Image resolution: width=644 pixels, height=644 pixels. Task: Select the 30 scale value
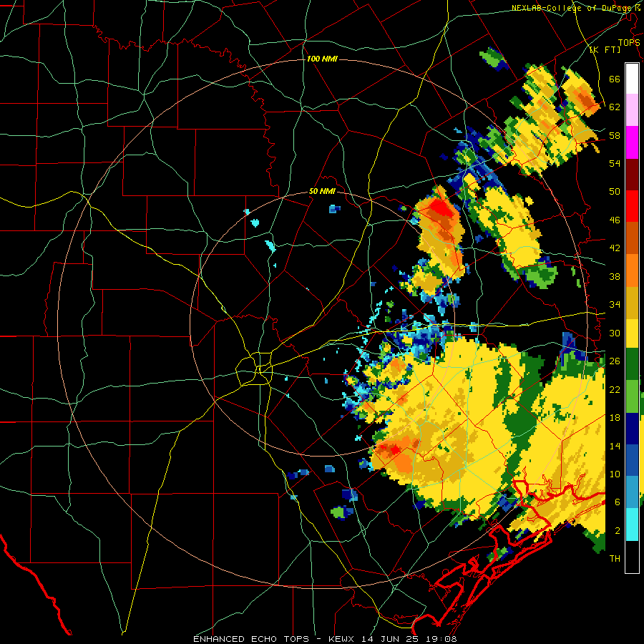[x=615, y=333]
